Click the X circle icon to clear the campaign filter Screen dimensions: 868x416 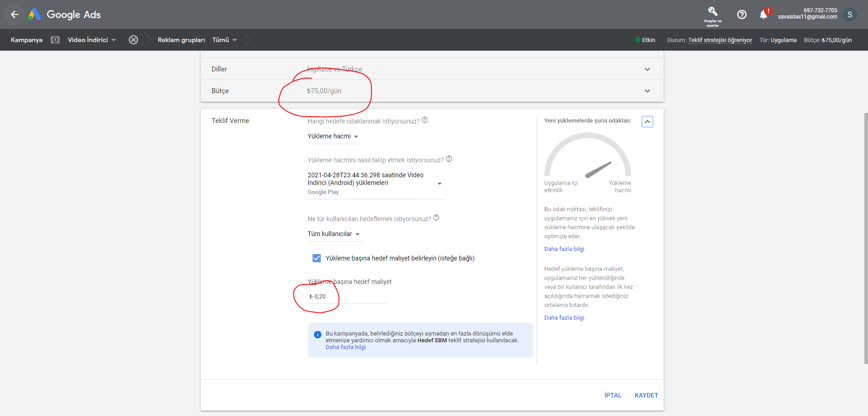point(133,40)
